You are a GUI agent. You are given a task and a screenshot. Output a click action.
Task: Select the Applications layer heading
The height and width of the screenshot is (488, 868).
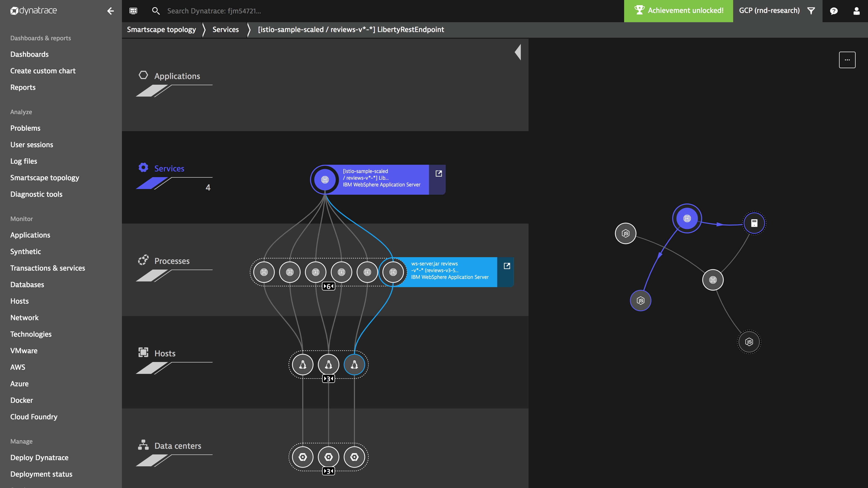[177, 76]
